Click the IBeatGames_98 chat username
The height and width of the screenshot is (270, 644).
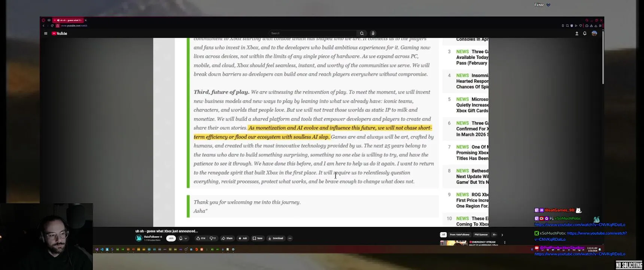(559, 210)
